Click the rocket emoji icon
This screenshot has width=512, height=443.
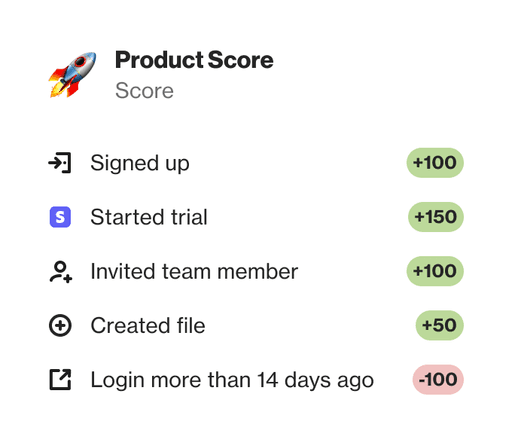point(73,75)
